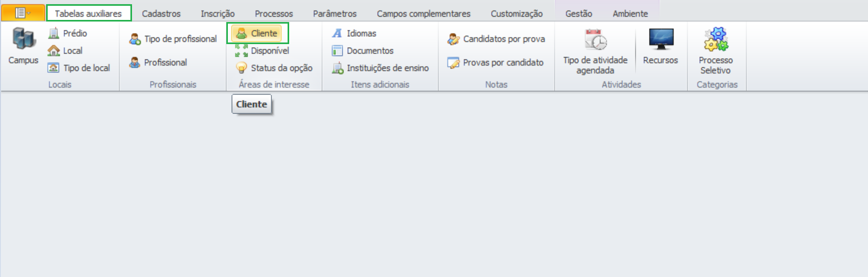Open the Inscrição ribbon tab

pyautogui.click(x=217, y=14)
